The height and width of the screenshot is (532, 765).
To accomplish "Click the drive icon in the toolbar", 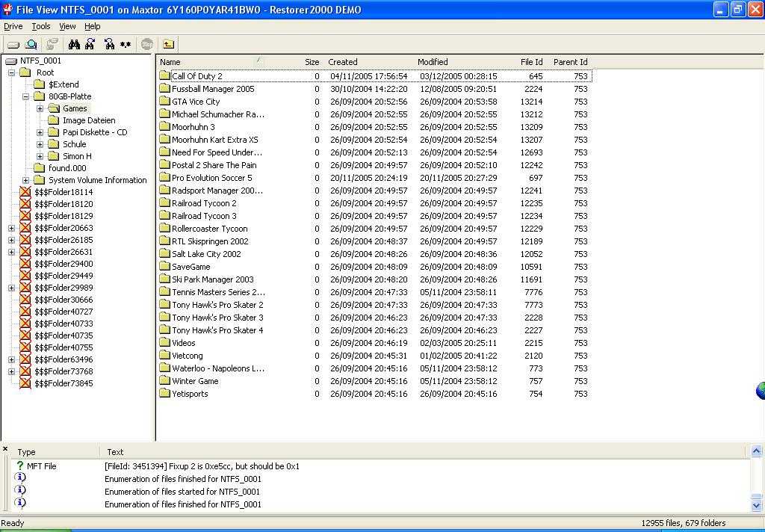I will pyautogui.click(x=13, y=45).
